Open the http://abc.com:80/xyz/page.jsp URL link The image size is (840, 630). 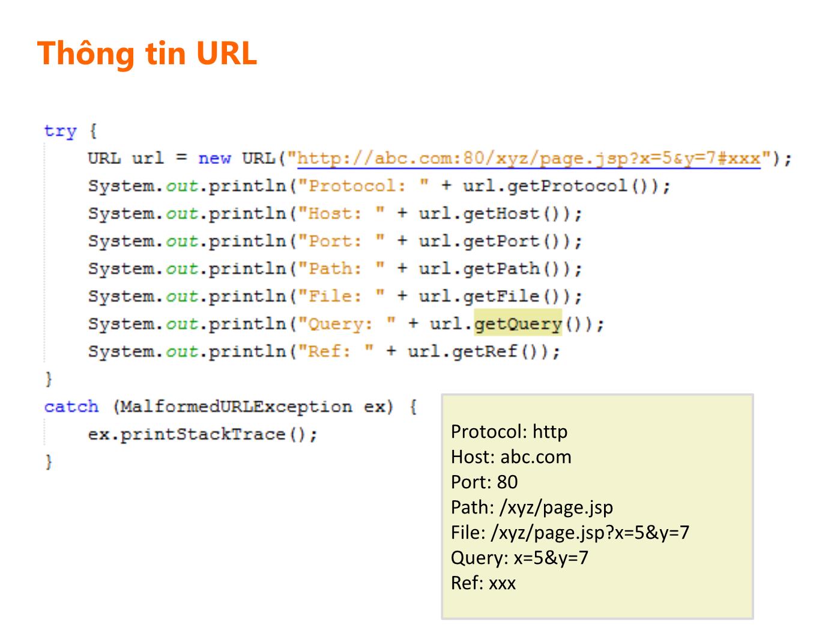(x=528, y=159)
